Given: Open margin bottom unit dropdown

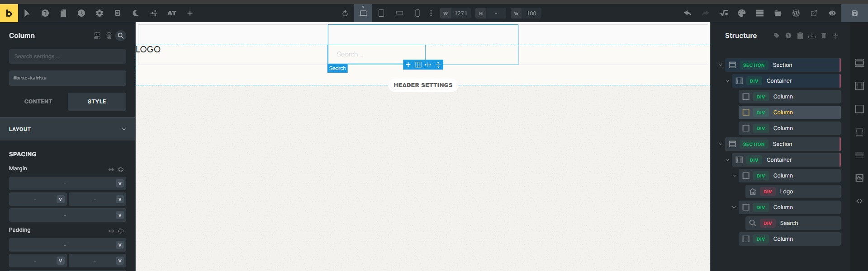Looking at the screenshot, I should (120, 215).
